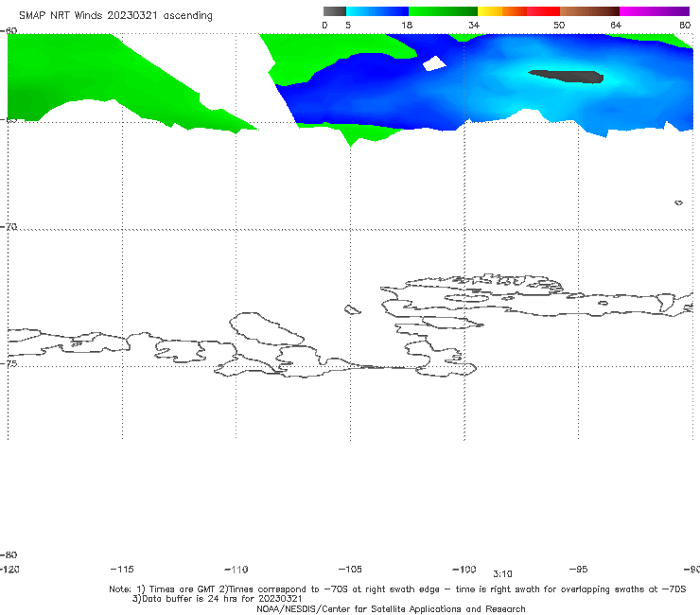The image size is (700, 615).
Task: Click the '18' label under the color bar
Action: (x=407, y=25)
